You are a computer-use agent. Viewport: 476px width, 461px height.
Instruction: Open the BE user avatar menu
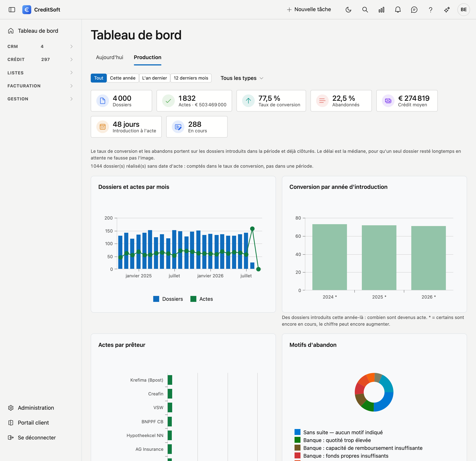point(464,10)
